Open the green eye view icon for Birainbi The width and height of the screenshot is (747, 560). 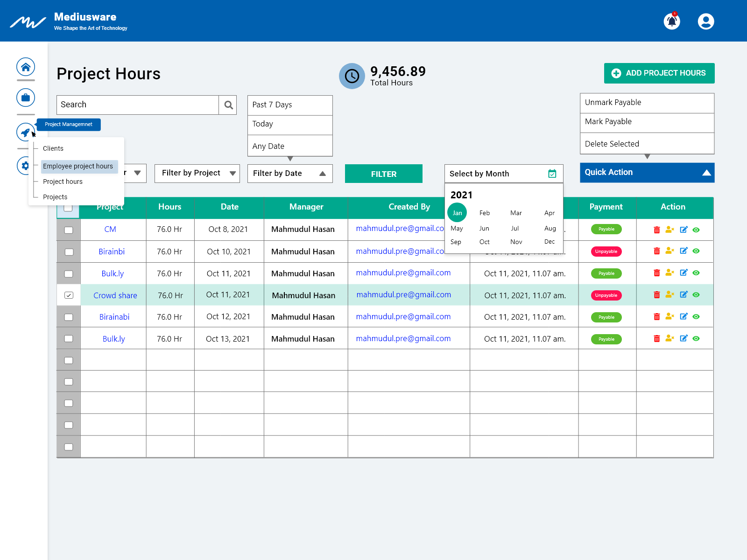point(696,252)
